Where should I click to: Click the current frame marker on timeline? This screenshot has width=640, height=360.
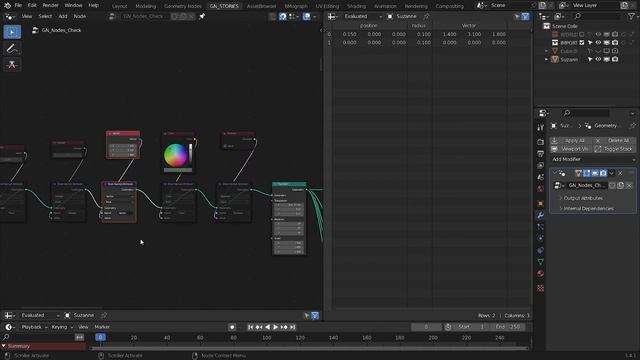[100, 337]
